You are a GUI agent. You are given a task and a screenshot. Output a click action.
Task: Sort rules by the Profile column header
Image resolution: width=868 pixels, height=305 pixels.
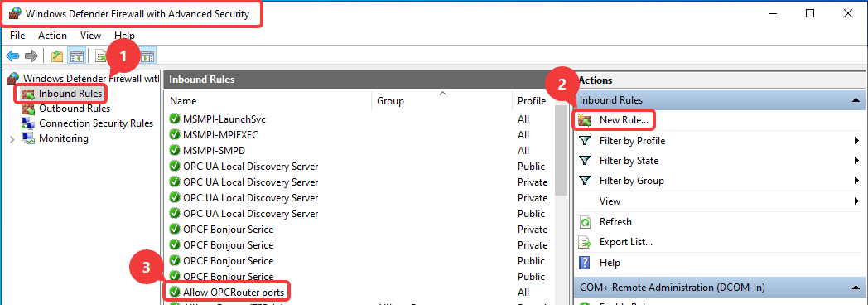tap(533, 101)
